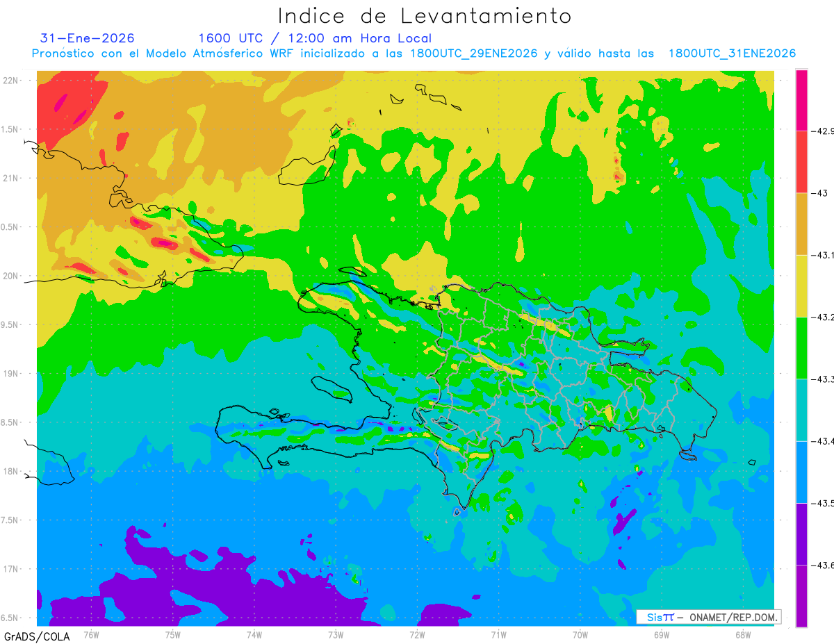Image resolution: width=834 pixels, height=644 pixels.
Task: Select the "20N" latitude label
Action: click(12, 276)
